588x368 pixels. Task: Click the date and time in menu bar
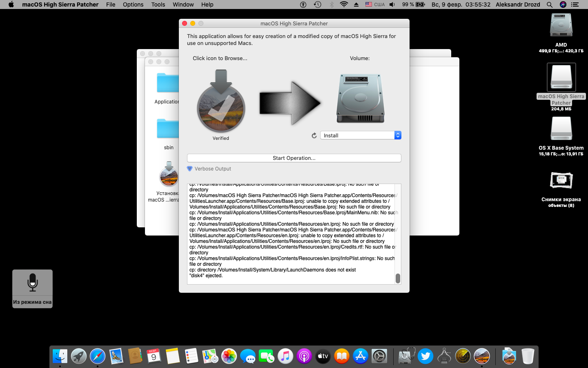[461, 4]
